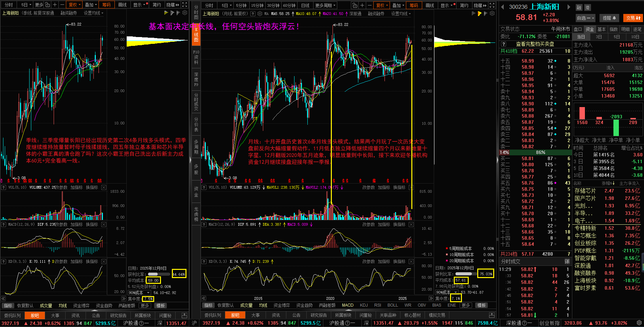Click 详 detail link beside 分时成交
This screenshot has height=327, width=644.
567,261
